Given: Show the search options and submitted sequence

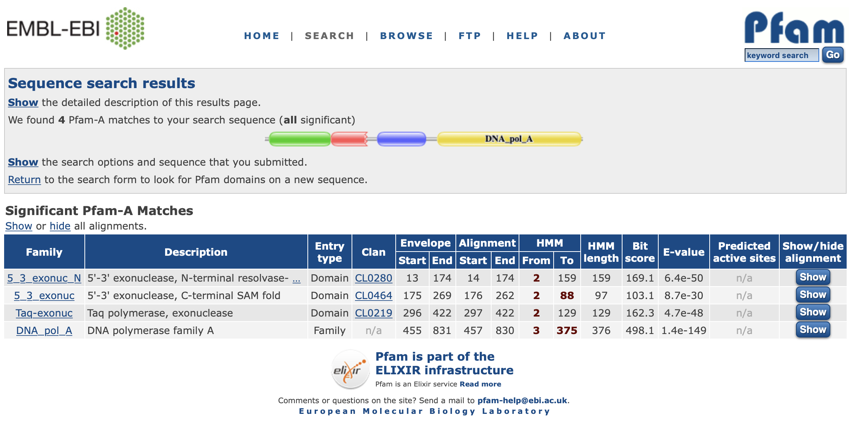Looking at the screenshot, I should coord(23,162).
